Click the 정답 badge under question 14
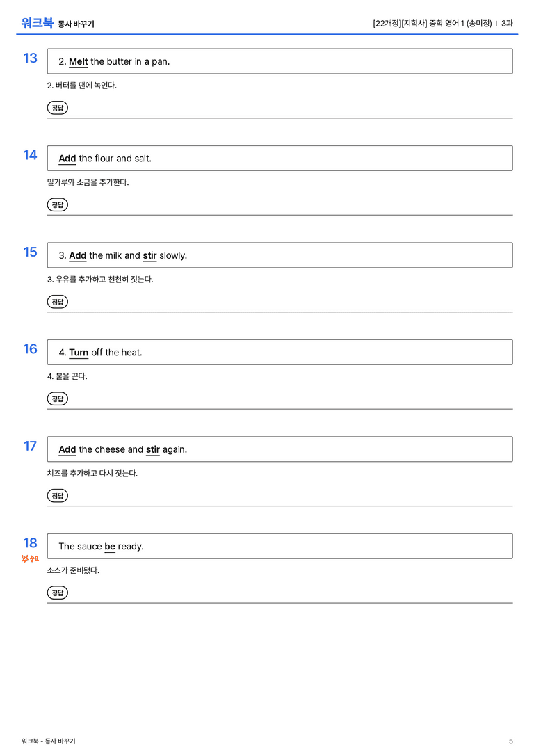Viewport: 534px width, 756px height. (57, 205)
